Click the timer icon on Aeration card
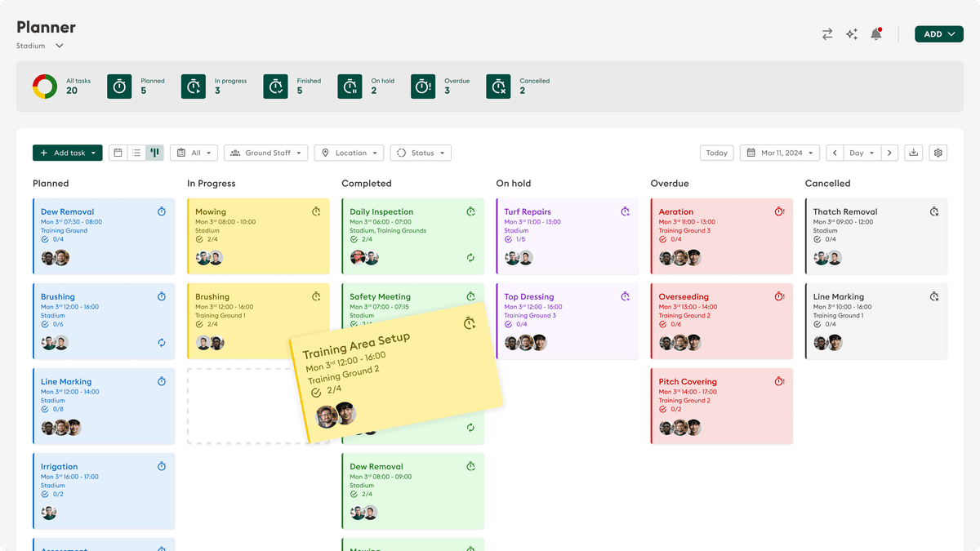This screenshot has width=980, height=551. pos(778,211)
